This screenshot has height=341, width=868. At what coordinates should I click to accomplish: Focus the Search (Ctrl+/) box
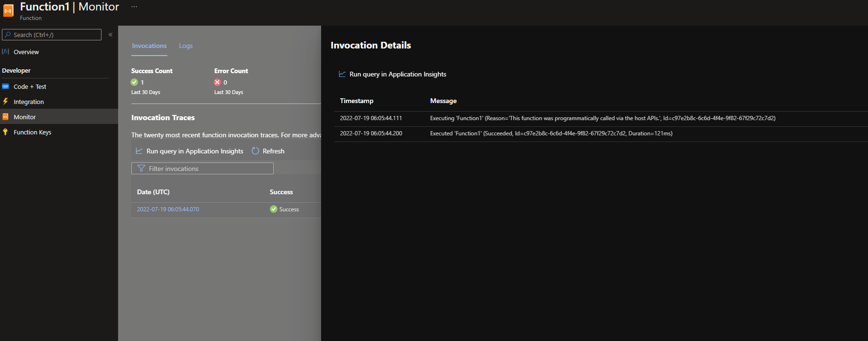coord(52,35)
